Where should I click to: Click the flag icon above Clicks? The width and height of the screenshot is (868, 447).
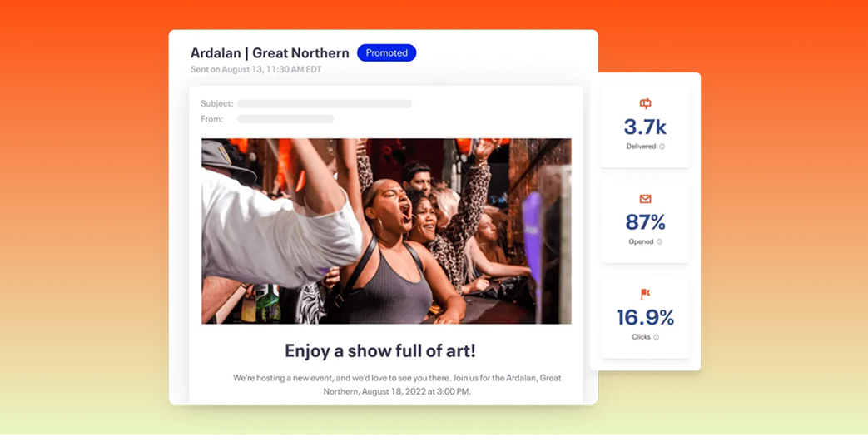[645, 294]
